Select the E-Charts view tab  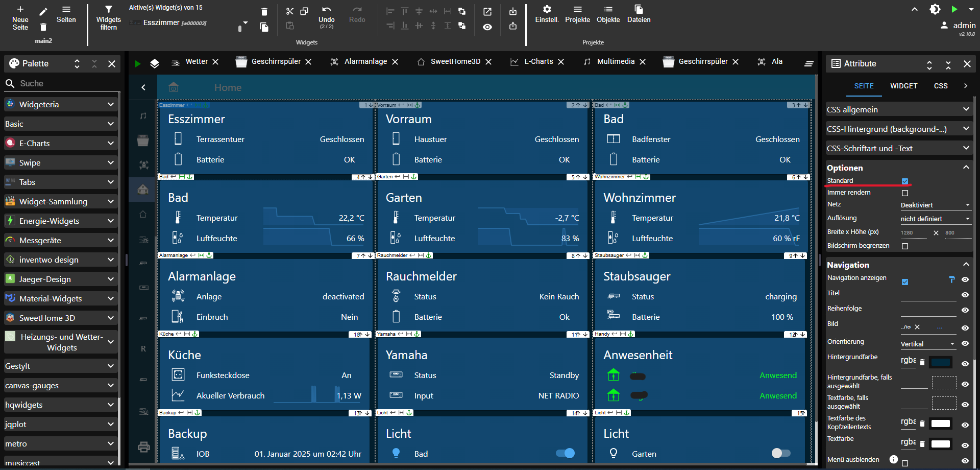point(538,61)
